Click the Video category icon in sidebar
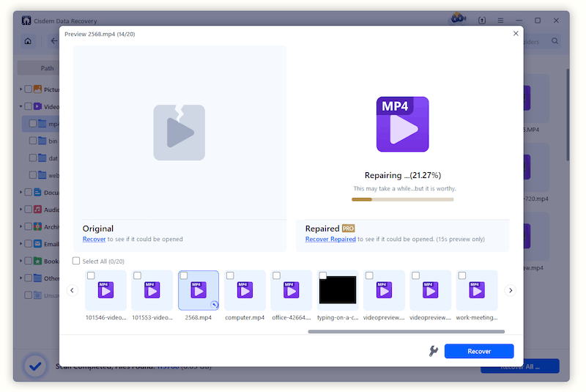The image size is (586, 392). (38, 106)
